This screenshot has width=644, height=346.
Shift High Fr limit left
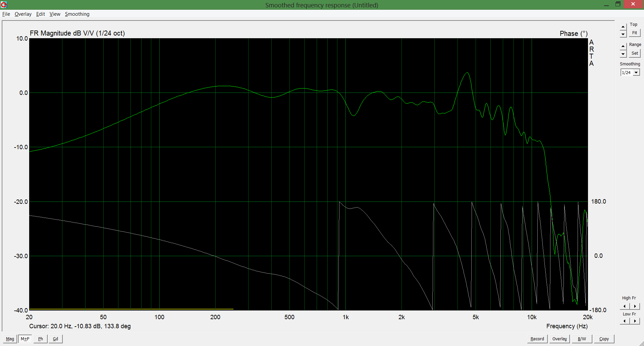click(625, 306)
